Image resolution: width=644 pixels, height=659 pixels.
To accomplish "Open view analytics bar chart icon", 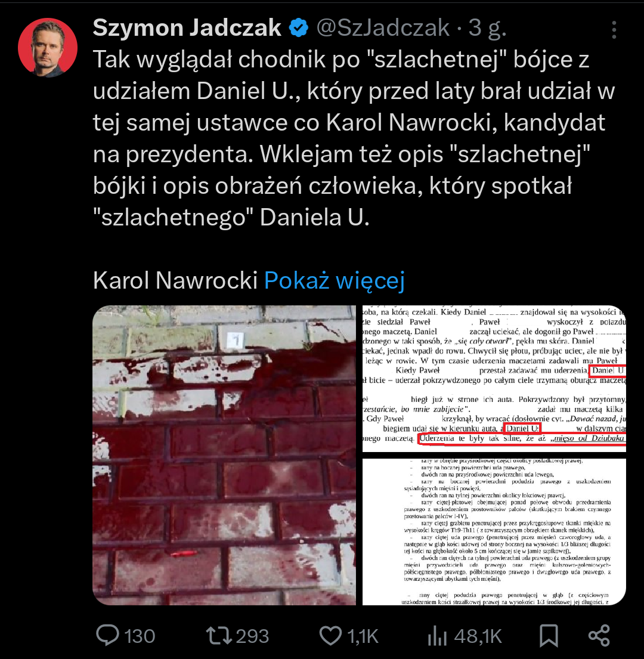I will (437, 636).
